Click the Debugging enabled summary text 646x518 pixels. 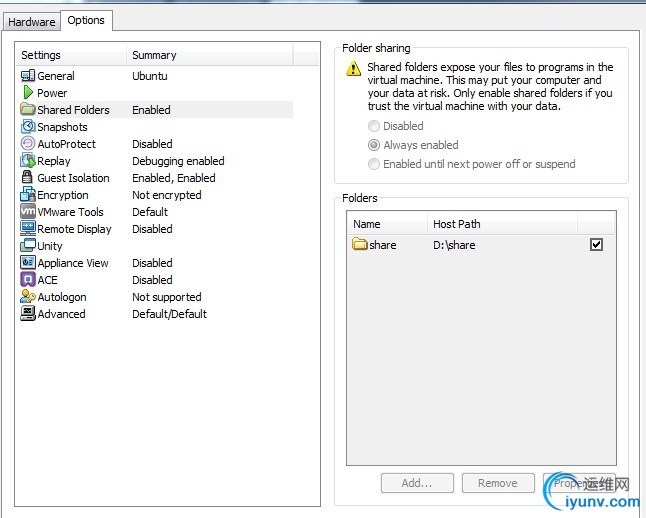(x=178, y=161)
